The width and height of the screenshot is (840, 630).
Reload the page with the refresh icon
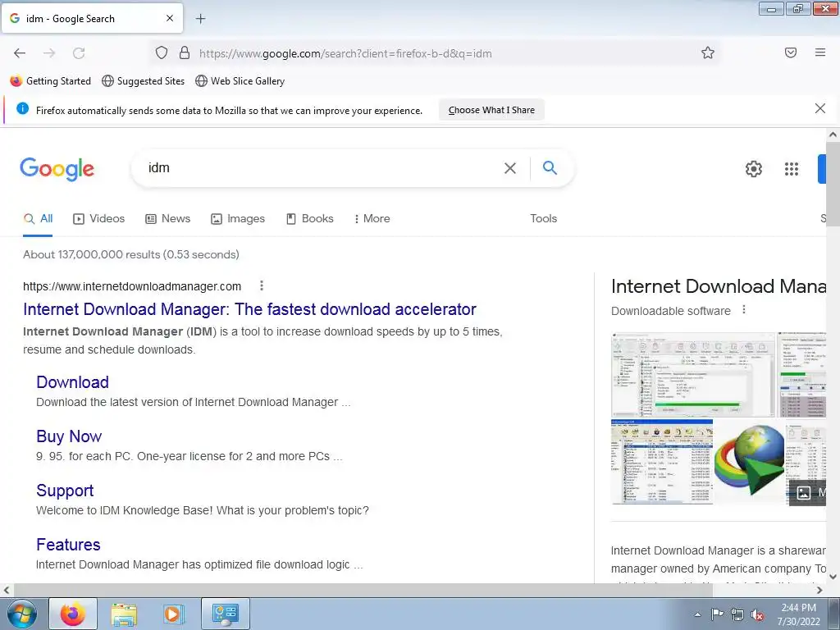click(79, 53)
